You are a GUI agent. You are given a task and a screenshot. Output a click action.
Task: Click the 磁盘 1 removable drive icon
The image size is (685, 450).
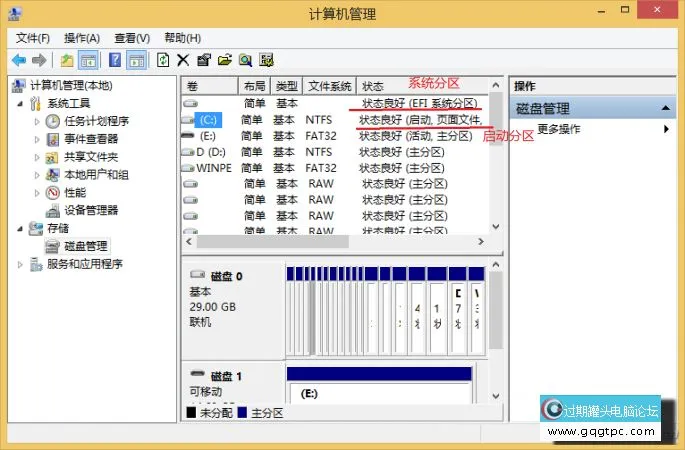click(x=197, y=374)
